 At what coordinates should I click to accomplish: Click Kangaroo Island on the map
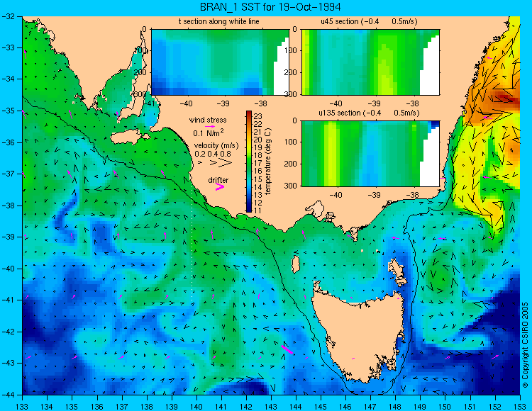point(127,137)
